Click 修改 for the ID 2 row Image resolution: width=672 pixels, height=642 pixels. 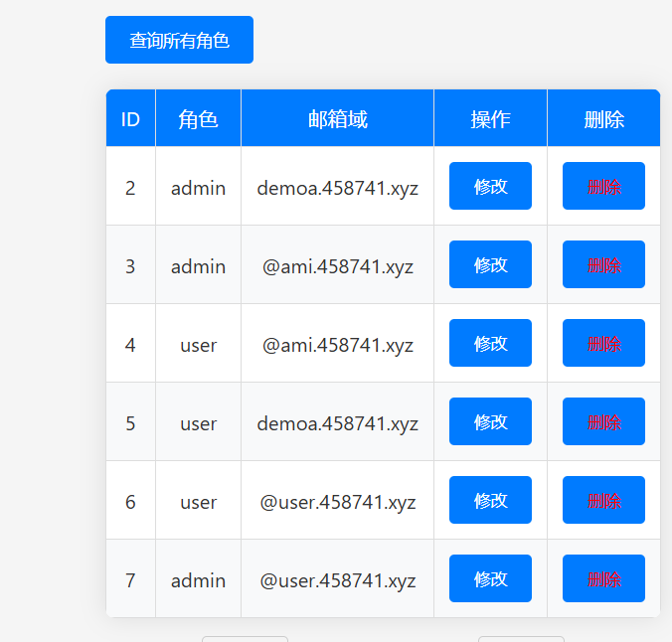coord(490,186)
